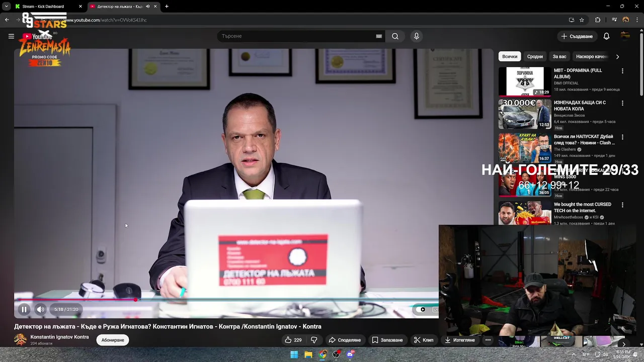Close the Stream - Kick Dashboard tab
The width and height of the screenshot is (644, 362).
point(80,7)
